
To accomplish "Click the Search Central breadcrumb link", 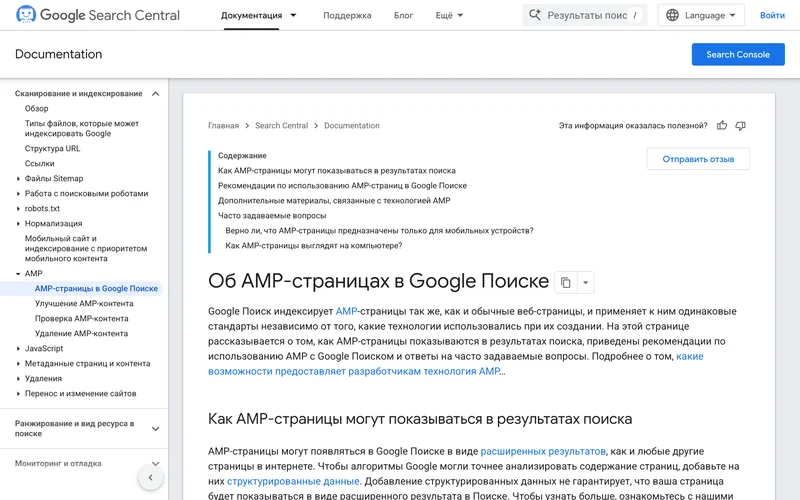I will [282, 126].
